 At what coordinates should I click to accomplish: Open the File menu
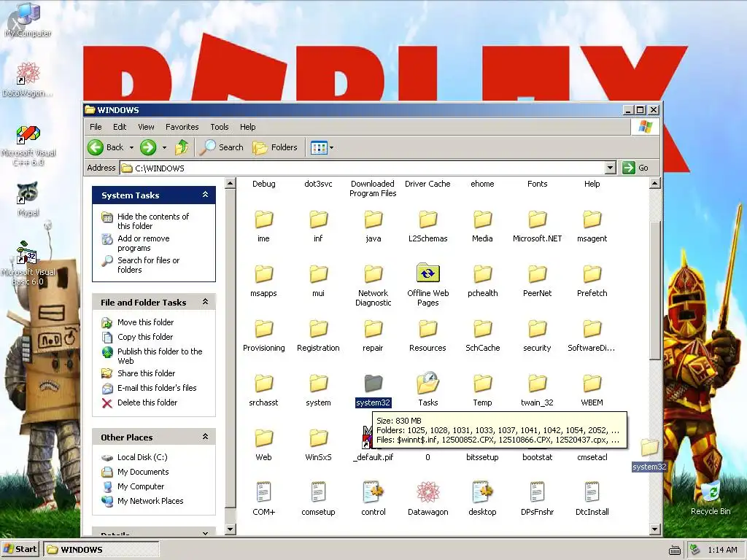(96, 127)
